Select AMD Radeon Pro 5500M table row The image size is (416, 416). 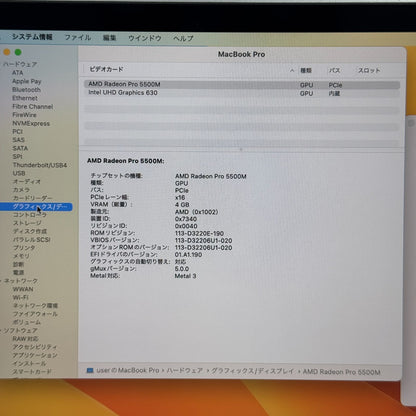[x=242, y=85]
